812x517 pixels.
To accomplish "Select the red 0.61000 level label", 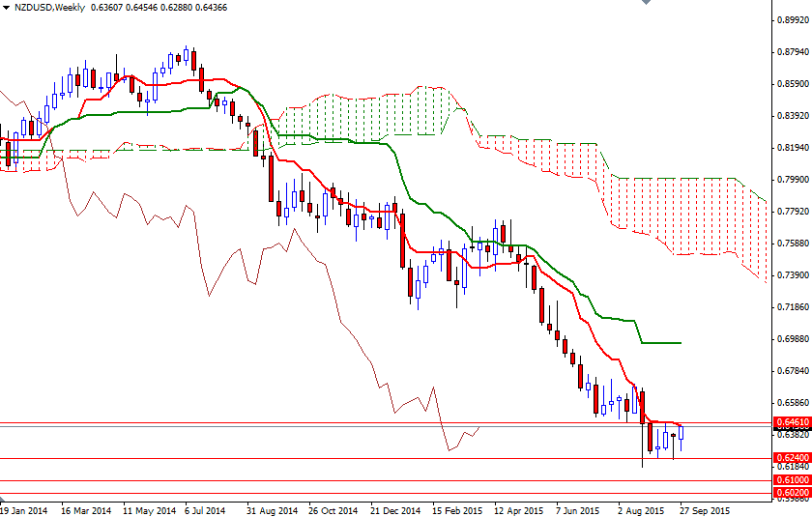I will coord(792,480).
